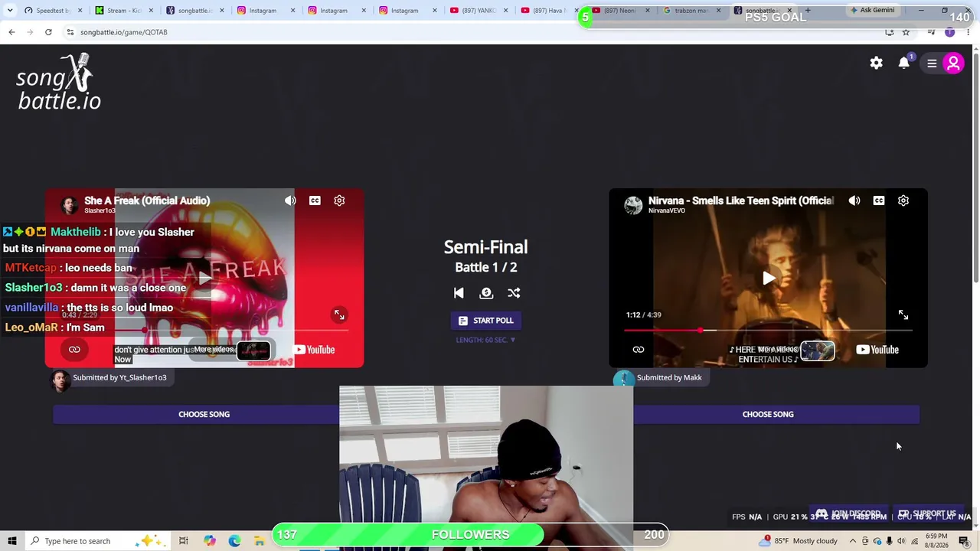Open songbattle.io settings gear
Screen dimensions: 980x551
click(876, 64)
